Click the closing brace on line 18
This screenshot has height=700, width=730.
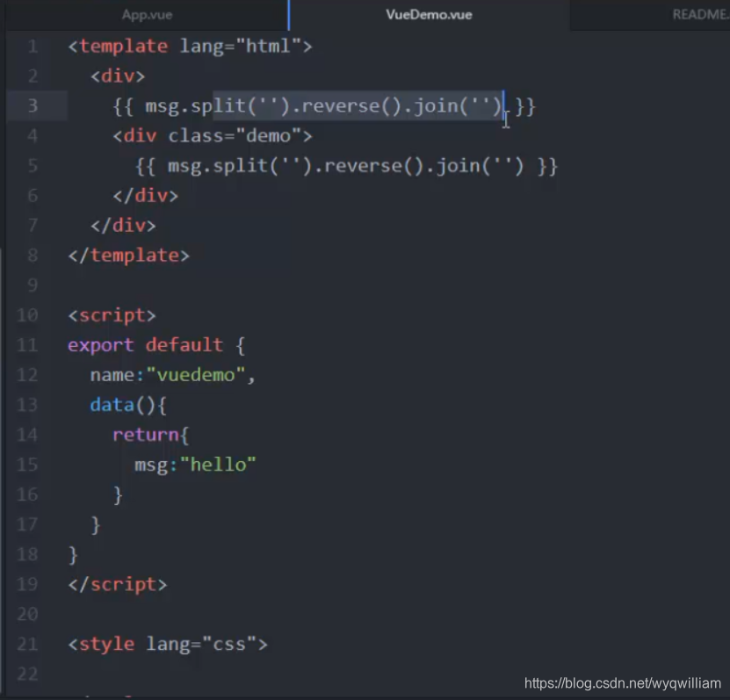tap(73, 555)
